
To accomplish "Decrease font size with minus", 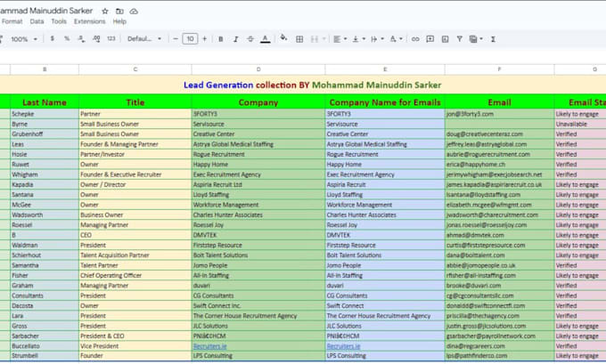I will tap(176, 38).
